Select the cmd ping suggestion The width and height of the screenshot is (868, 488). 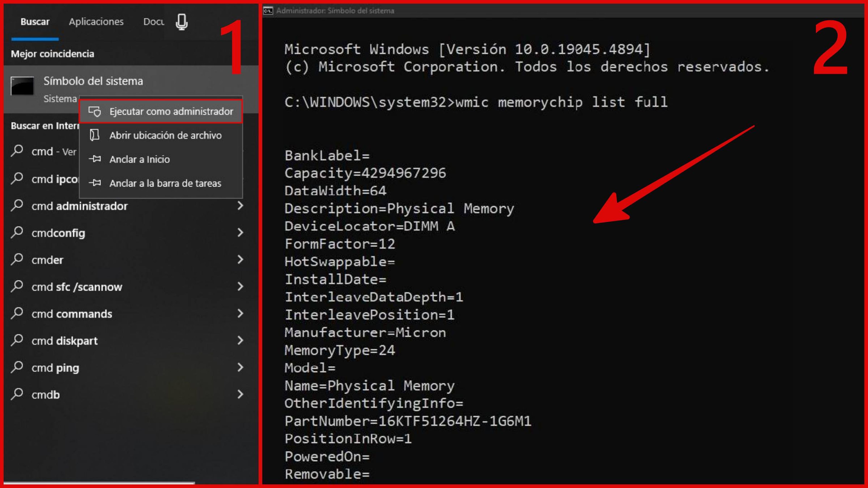coord(131,367)
